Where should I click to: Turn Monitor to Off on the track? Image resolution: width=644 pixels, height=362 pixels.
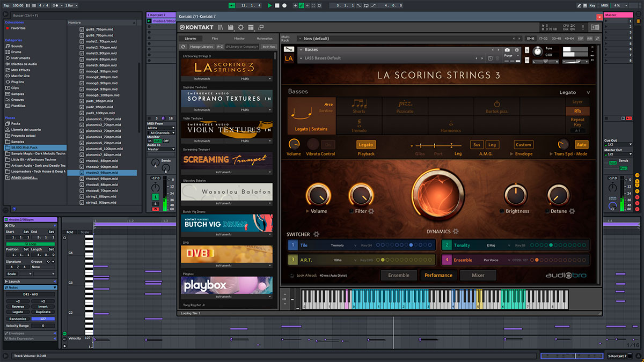point(166,141)
